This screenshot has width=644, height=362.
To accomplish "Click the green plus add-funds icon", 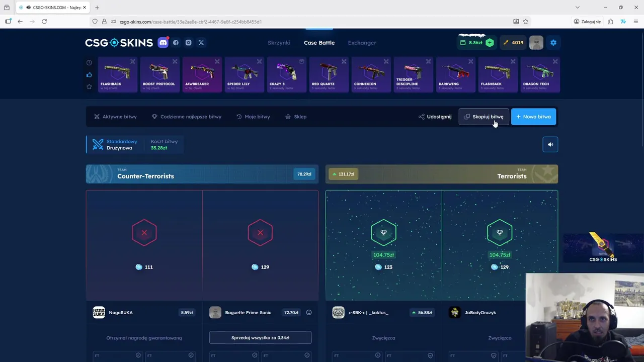I will [x=490, y=43].
